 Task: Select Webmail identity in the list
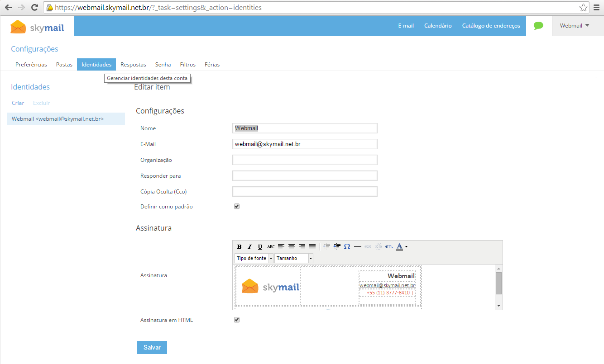[66, 119]
